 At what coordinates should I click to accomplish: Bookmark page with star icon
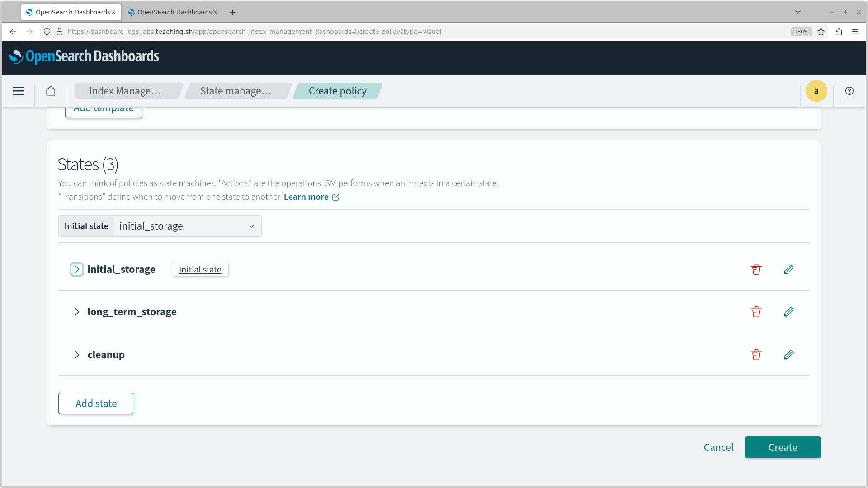pyautogui.click(x=821, y=32)
